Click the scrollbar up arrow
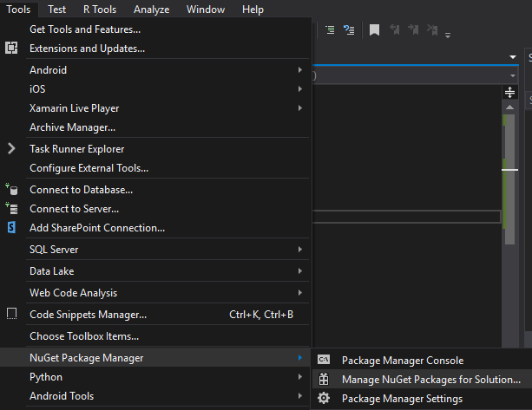The height and width of the screenshot is (410, 532). click(x=509, y=107)
